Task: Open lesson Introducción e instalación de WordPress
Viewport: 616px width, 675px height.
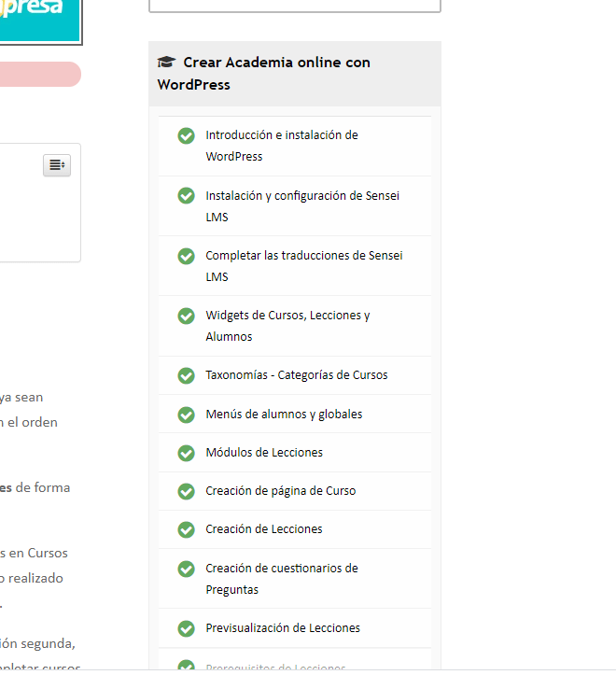Action: coord(282,146)
